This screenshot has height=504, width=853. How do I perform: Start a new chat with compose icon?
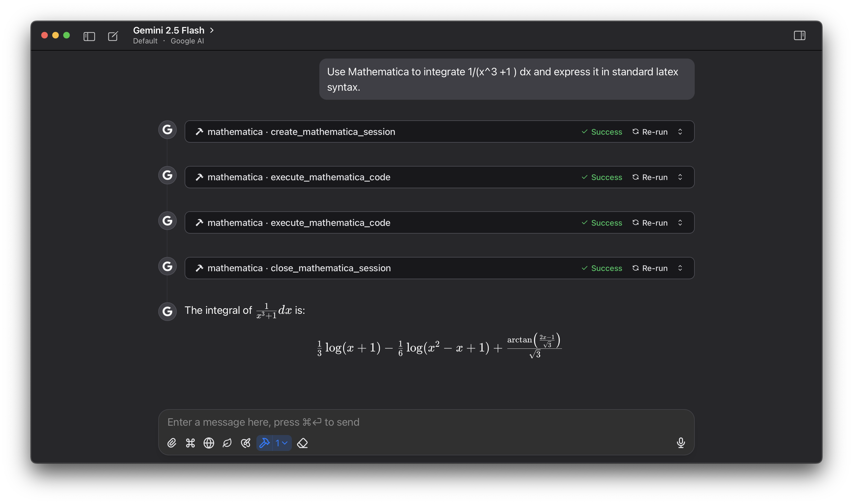[113, 36]
